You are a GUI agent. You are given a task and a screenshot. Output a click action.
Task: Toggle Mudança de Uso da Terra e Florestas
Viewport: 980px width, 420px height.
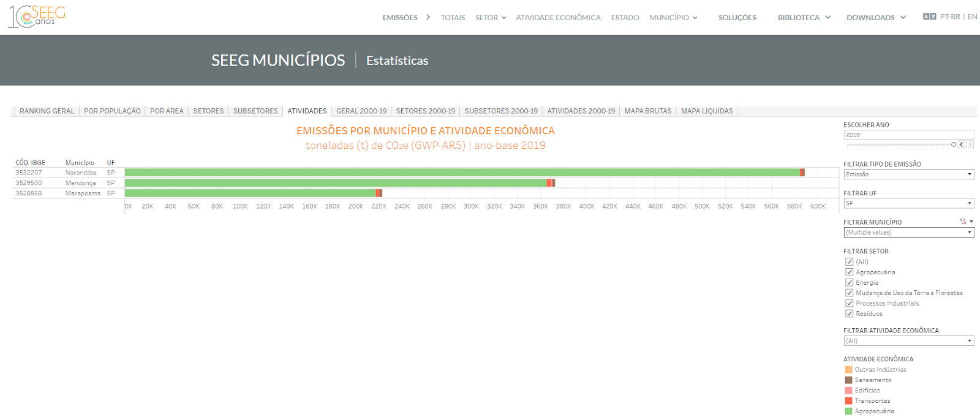[x=850, y=293]
